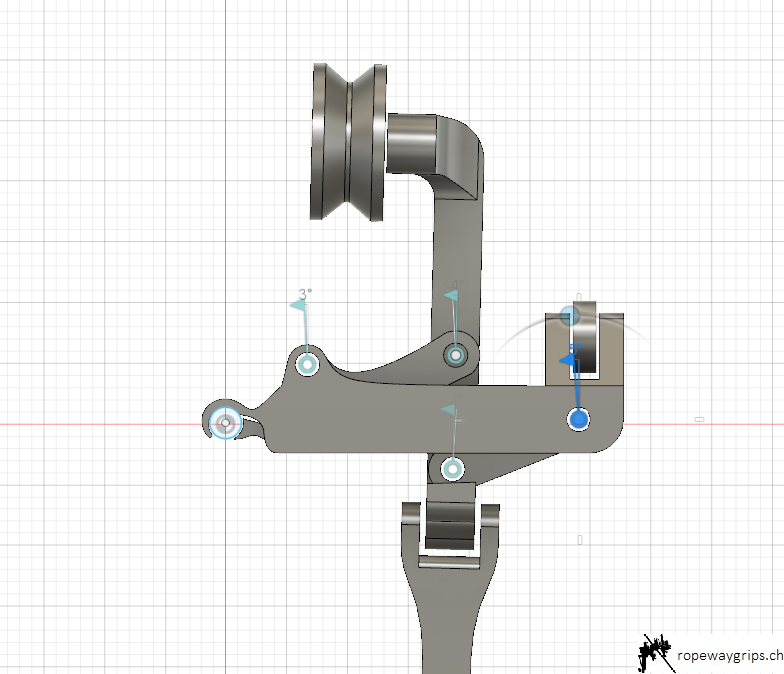Click the faded joint flag on main plate
The image size is (784, 674).
pos(450,410)
